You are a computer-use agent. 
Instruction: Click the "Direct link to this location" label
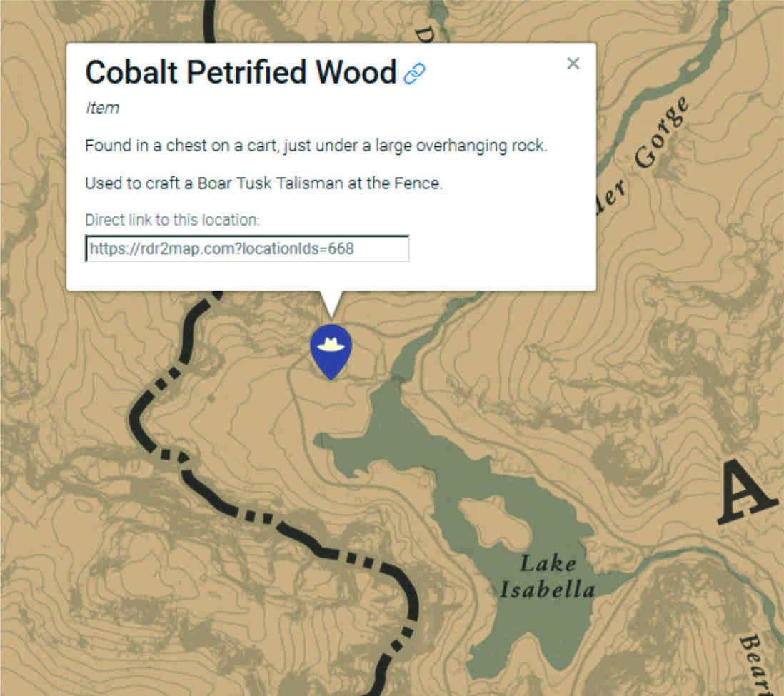tap(172, 220)
